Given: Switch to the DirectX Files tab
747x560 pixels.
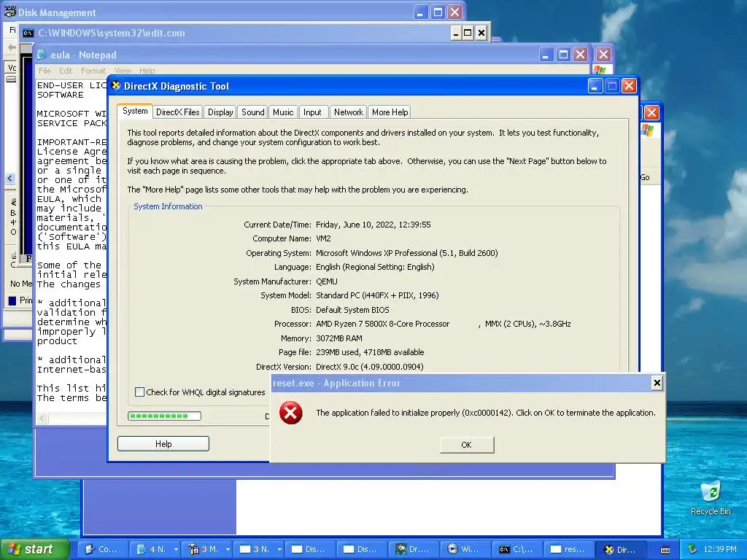Looking at the screenshot, I should click(178, 112).
